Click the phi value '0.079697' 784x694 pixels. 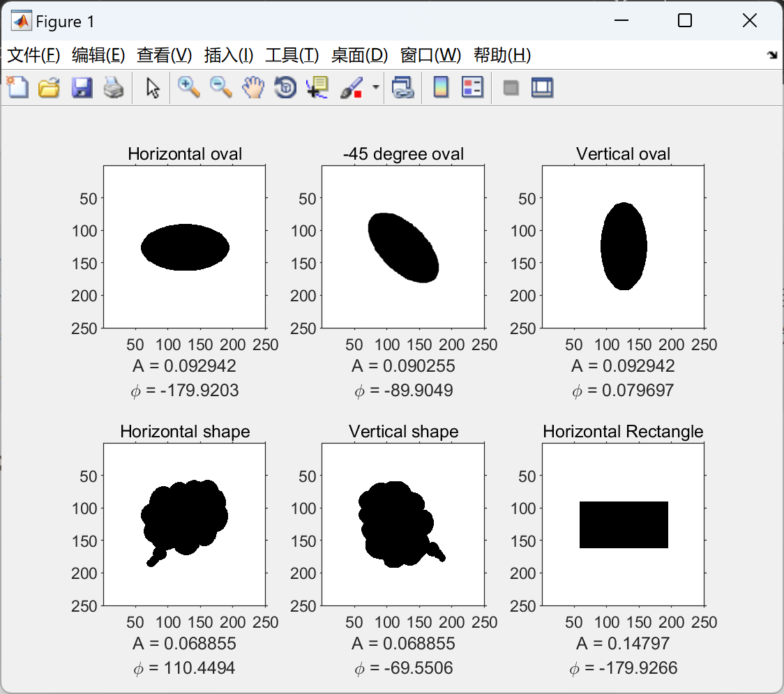point(638,391)
